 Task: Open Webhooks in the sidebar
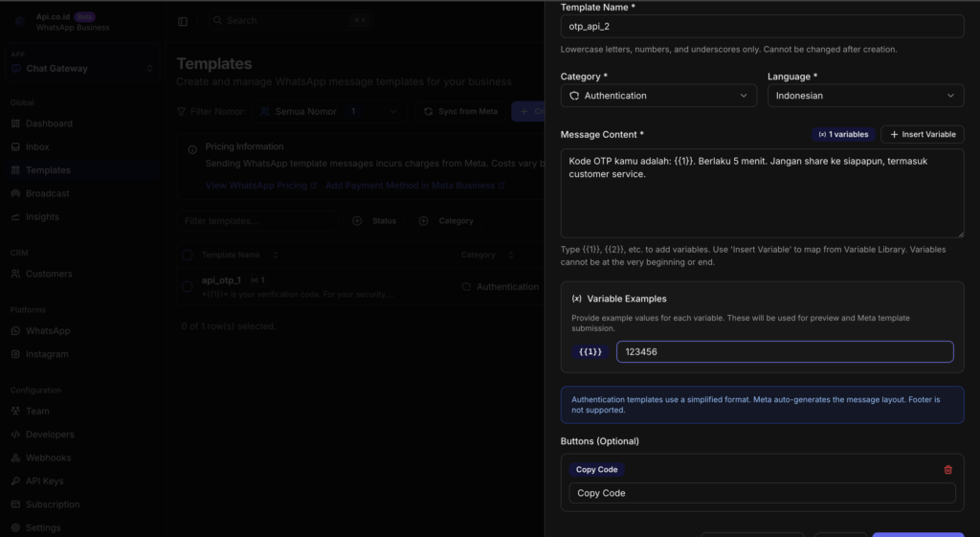(x=82, y=458)
